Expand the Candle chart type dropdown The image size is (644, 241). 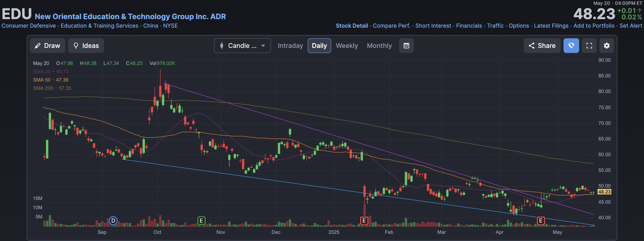point(242,46)
